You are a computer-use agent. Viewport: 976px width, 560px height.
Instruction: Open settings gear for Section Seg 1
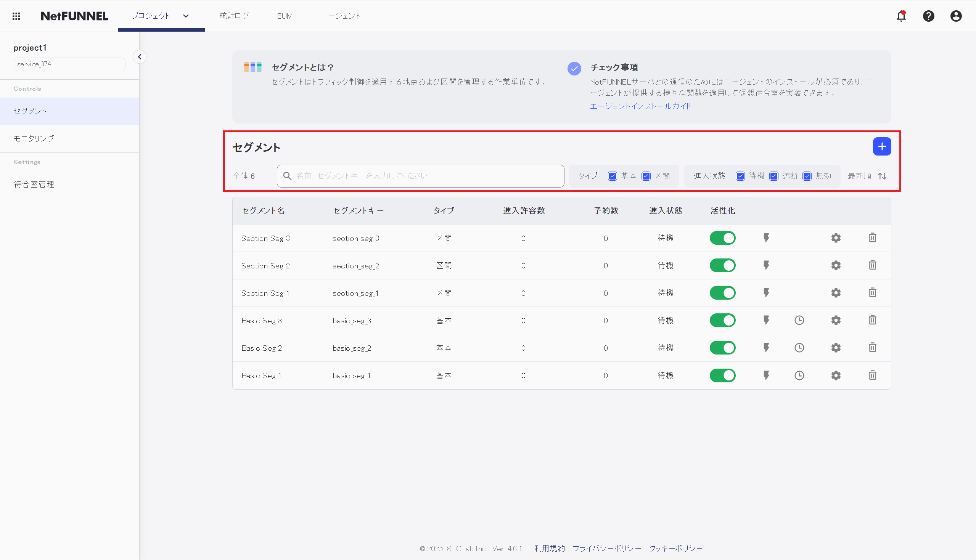click(836, 293)
